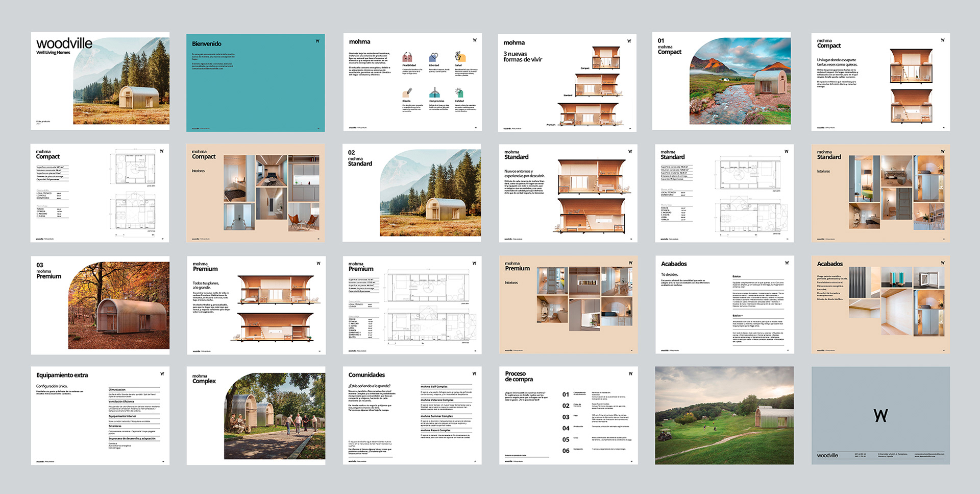Click the 'Exteriores' section title
Screen dimensions: 980x494
pos(115,426)
